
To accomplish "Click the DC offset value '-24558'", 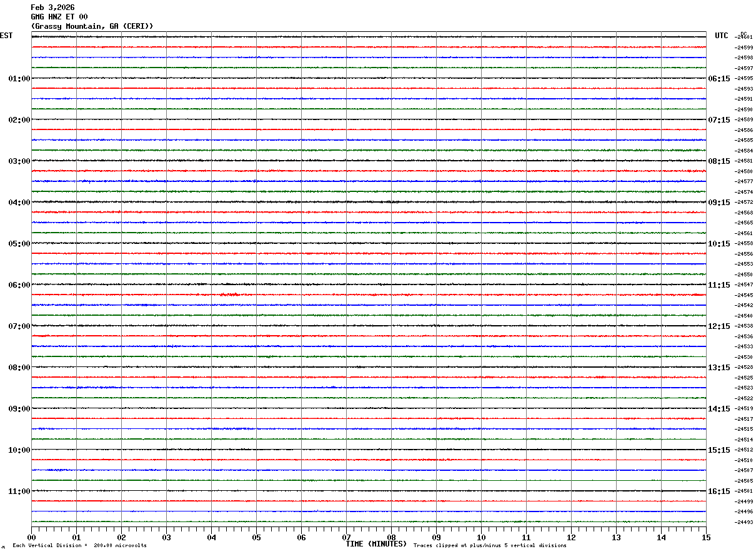I will click(744, 244).
